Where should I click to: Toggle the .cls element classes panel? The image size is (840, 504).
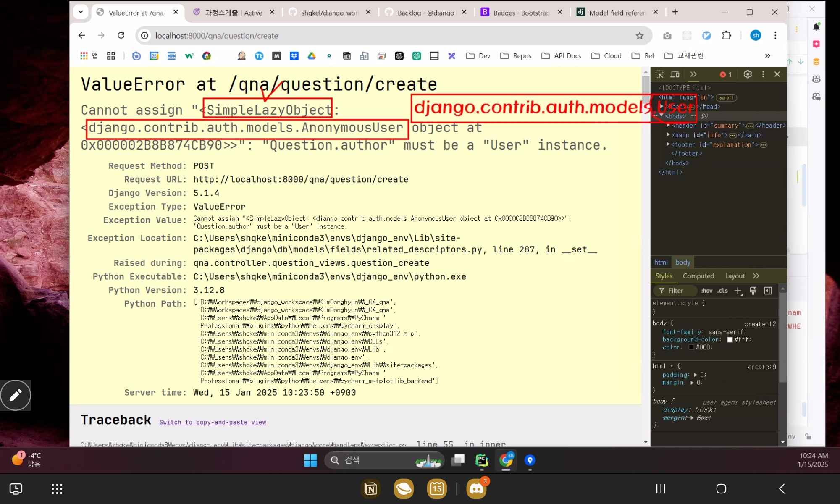722,291
